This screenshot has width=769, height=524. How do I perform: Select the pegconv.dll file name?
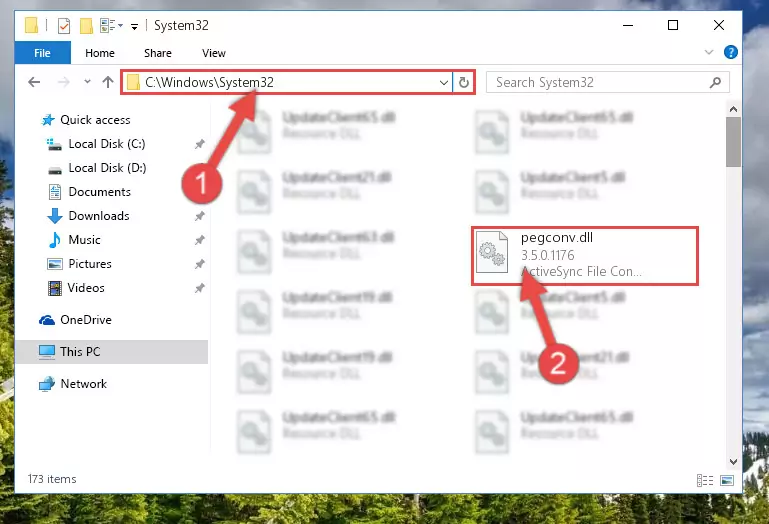(557, 237)
